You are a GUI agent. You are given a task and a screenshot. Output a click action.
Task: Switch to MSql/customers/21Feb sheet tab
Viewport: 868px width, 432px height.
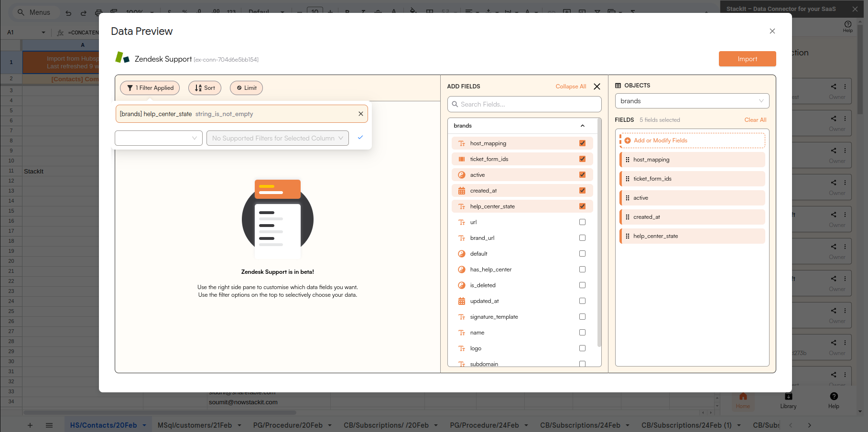pyautogui.click(x=195, y=425)
